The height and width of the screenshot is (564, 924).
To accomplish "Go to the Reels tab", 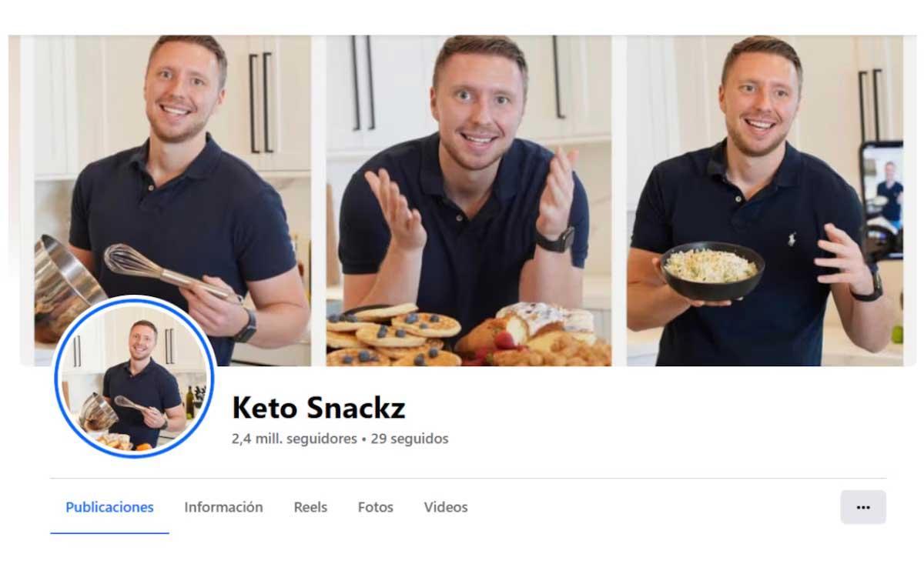I will (310, 507).
